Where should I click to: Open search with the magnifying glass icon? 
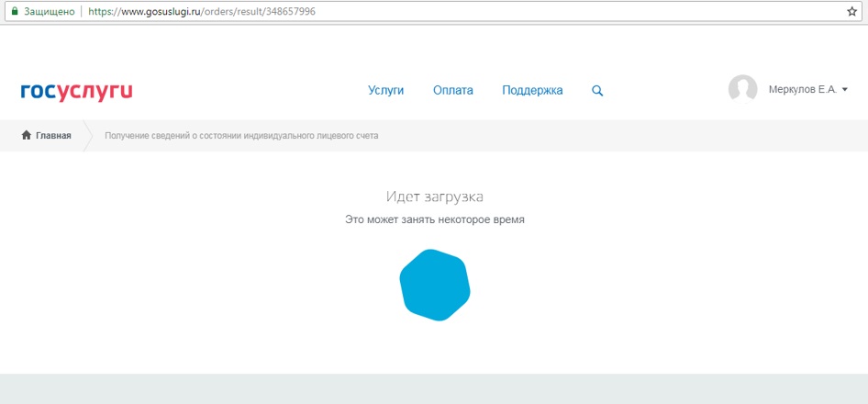597,91
